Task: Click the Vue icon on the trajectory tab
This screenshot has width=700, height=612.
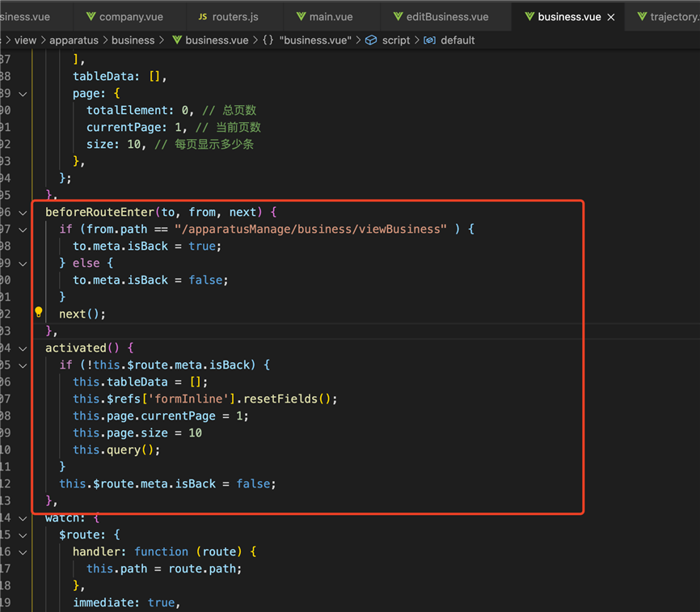Action: [x=642, y=16]
